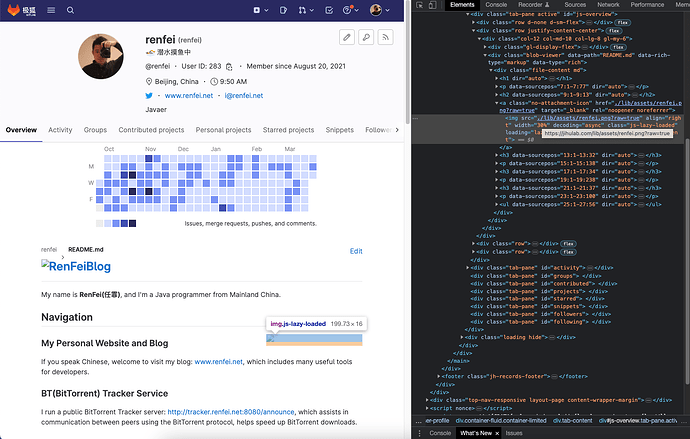The image size is (690, 439).
Task: Collapse the tab-pane active js-overview div
Action: (468, 14)
